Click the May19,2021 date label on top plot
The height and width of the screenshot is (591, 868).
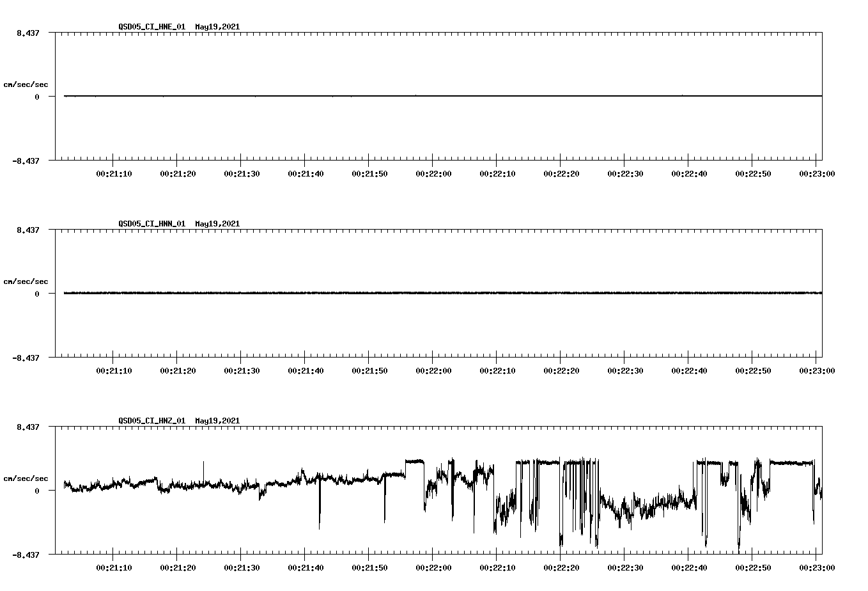click(x=217, y=28)
